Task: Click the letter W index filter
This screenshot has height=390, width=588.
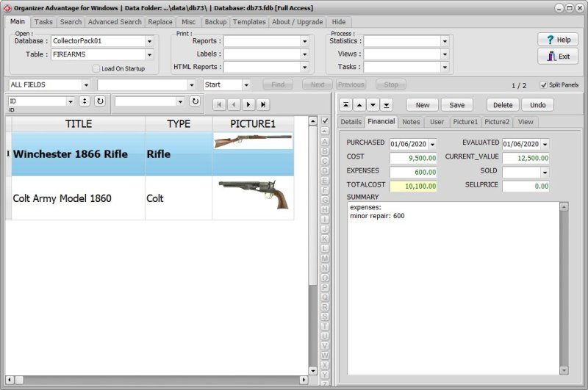Action: [x=325, y=355]
